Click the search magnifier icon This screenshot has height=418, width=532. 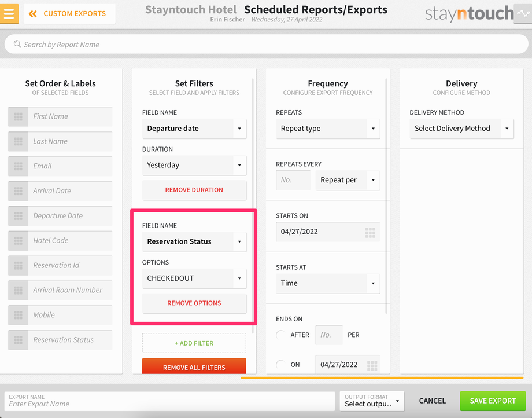(17, 44)
